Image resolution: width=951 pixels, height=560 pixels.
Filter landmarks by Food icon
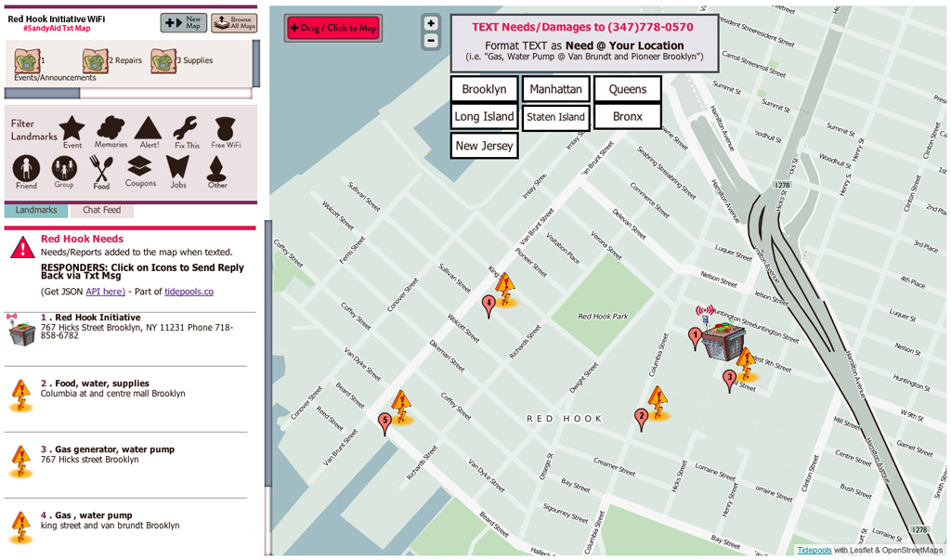tap(101, 173)
